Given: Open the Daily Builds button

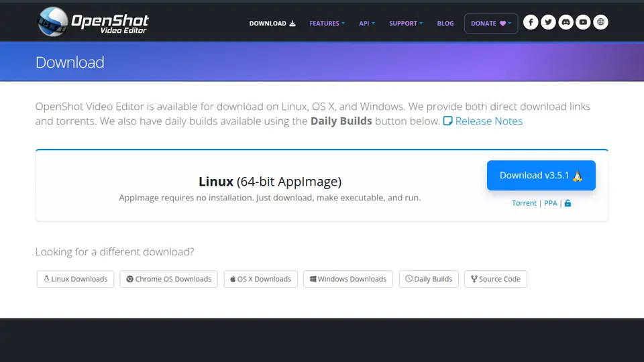Looking at the screenshot, I should 429,279.
